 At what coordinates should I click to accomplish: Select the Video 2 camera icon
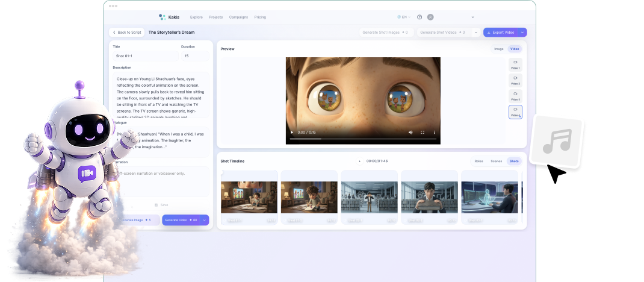click(x=515, y=78)
